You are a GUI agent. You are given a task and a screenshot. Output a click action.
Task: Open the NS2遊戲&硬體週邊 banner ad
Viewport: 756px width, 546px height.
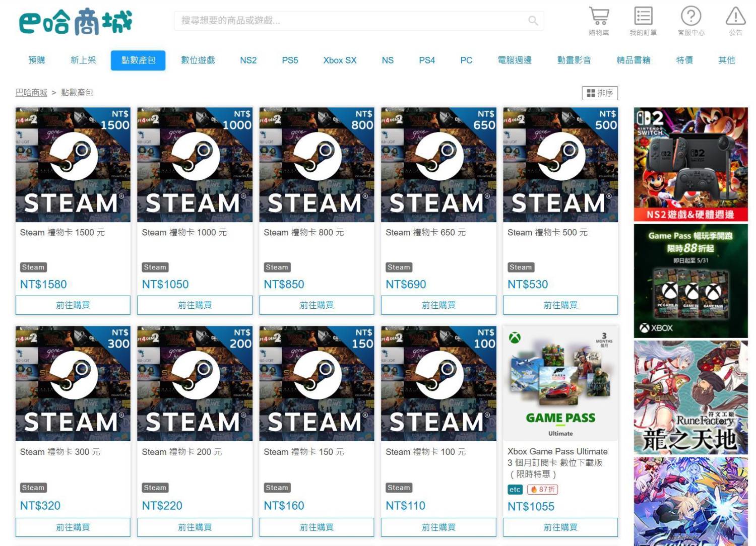691,164
